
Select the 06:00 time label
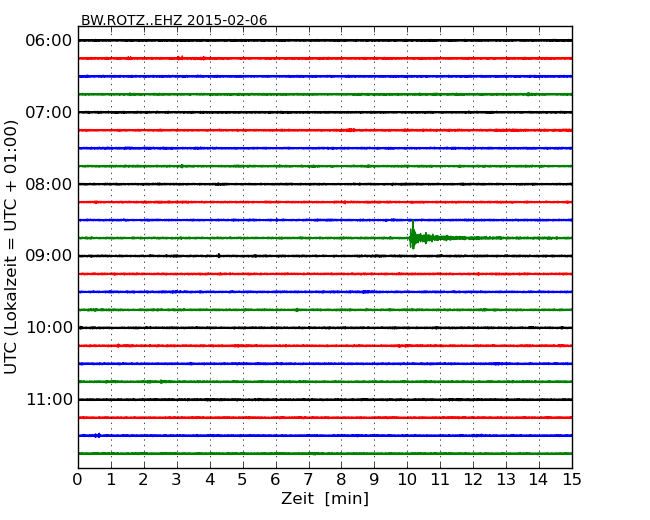click(x=49, y=41)
